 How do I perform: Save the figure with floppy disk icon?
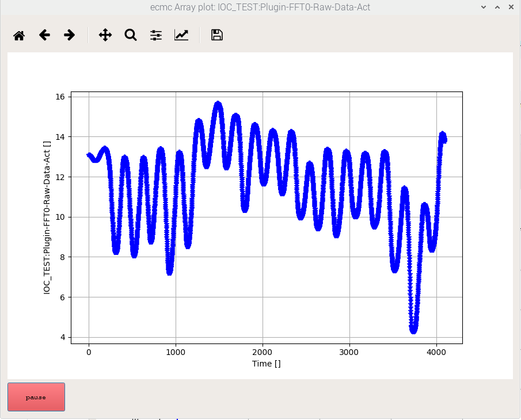tap(216, 35)
